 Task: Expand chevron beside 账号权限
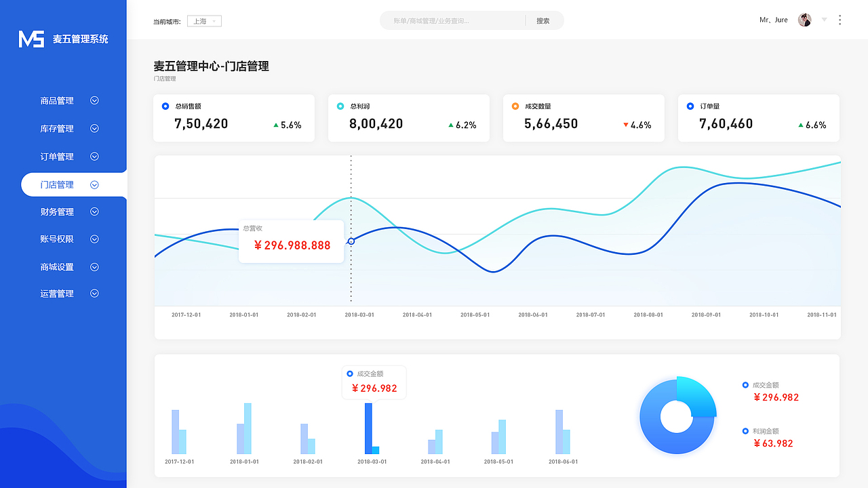(95, 239)
